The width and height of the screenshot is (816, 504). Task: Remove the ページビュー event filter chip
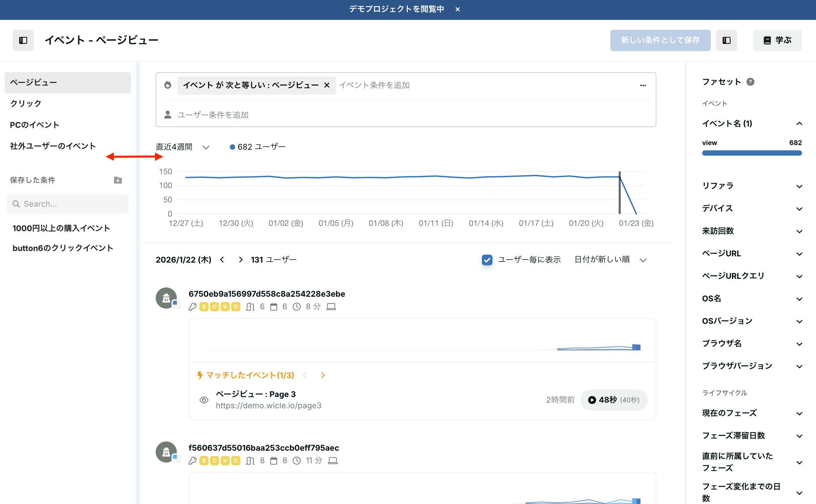pos(327,85)
